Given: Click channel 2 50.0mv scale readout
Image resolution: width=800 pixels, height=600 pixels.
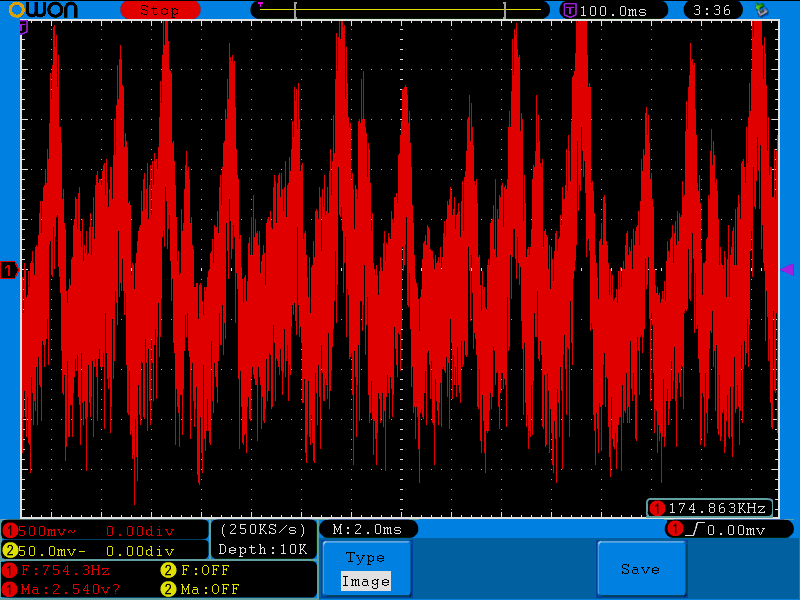Looking at the screenshot, I should [52, 551].
